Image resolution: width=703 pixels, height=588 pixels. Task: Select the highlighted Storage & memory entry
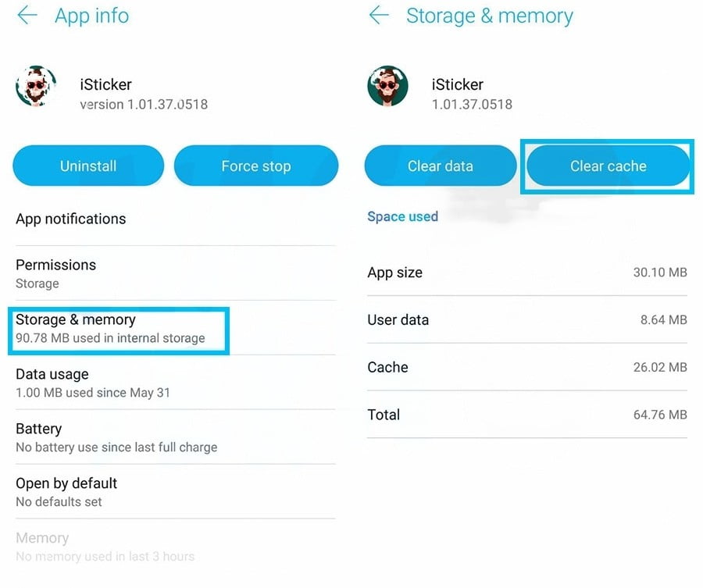118,328
